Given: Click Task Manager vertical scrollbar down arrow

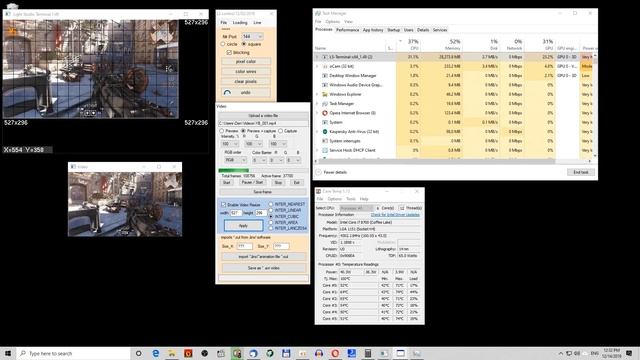Looking at the screenshot, I should (595, 156).
